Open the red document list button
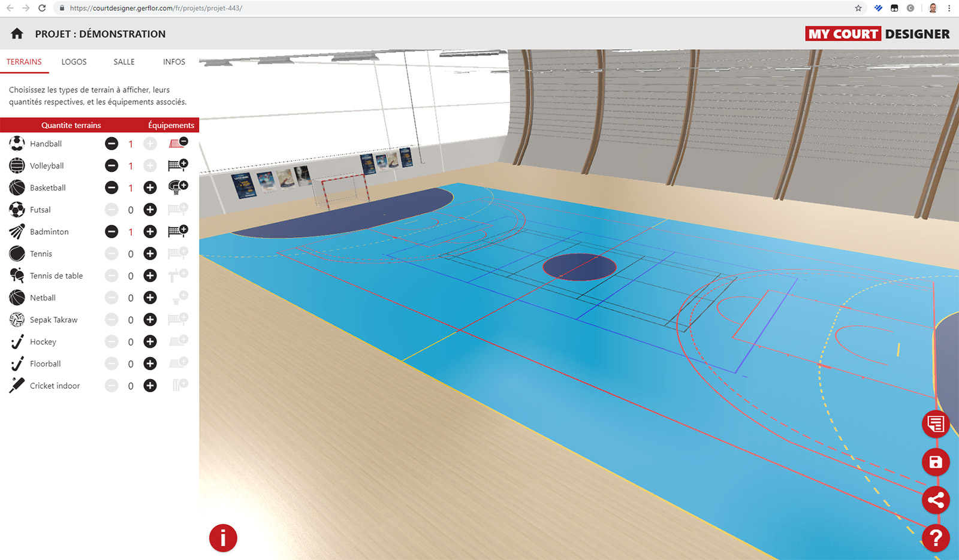The width and height of the screenshot is (959, 560). tap(935, 424)
